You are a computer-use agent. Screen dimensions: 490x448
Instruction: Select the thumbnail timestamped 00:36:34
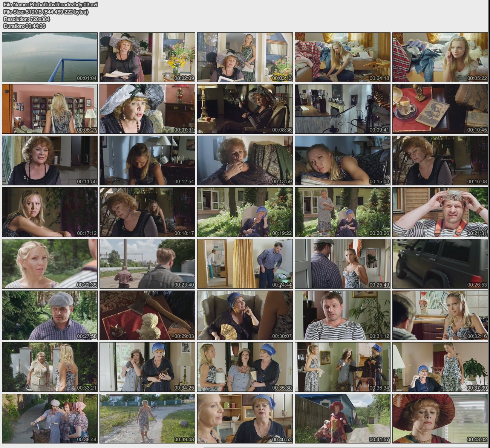342,367
